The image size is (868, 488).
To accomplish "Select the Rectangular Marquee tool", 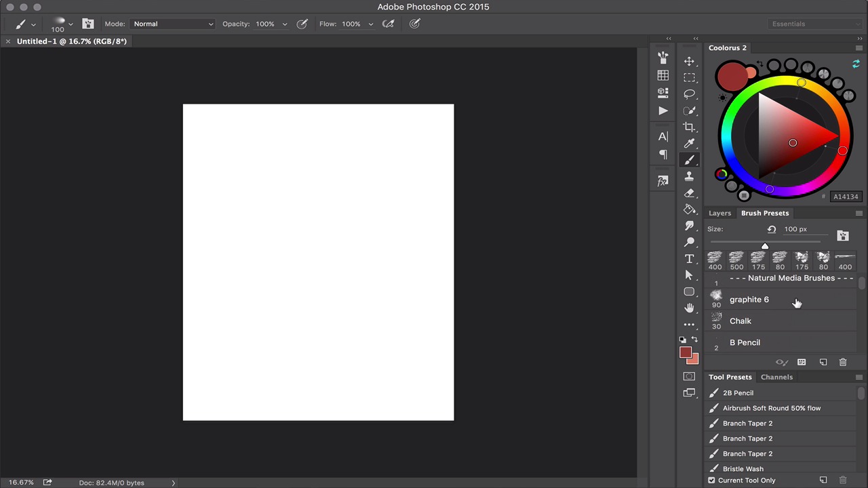I will (689, 77).
